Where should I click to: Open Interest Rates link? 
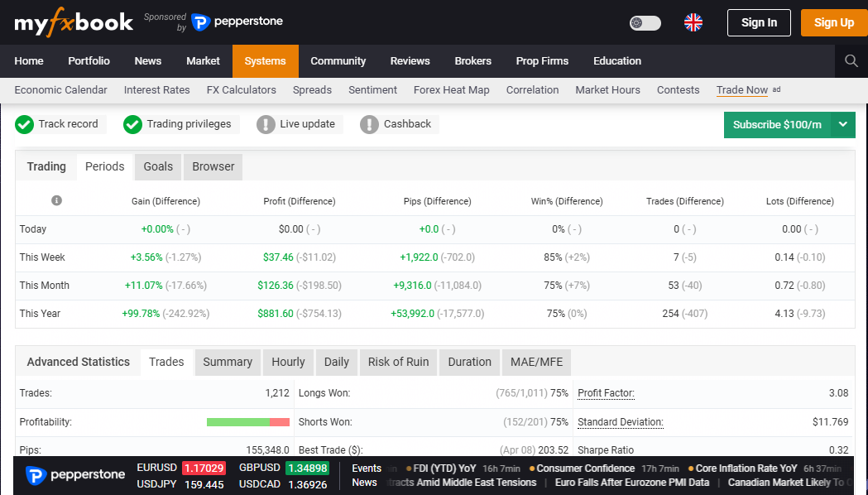(156, 89)
